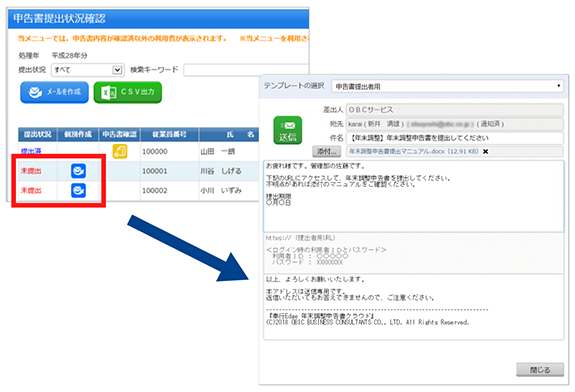This screenshot has height=392, width=575.
Task: Click 未提出 status in 小川 いずみ row
Action: pyautogui.click(x=31, y=190)
